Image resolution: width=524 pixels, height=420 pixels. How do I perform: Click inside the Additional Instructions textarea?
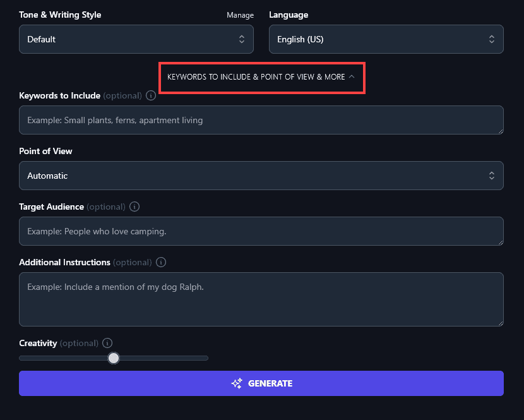261,299
